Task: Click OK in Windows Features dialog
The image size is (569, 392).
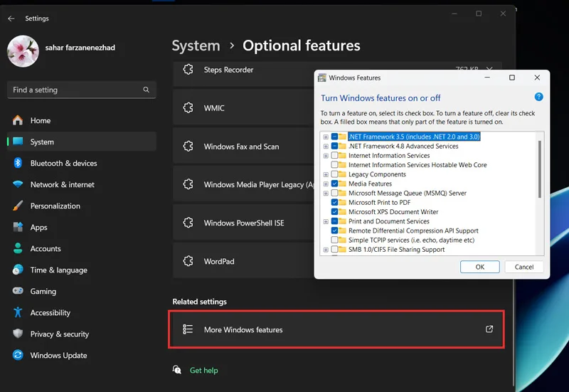Action: 479,267
